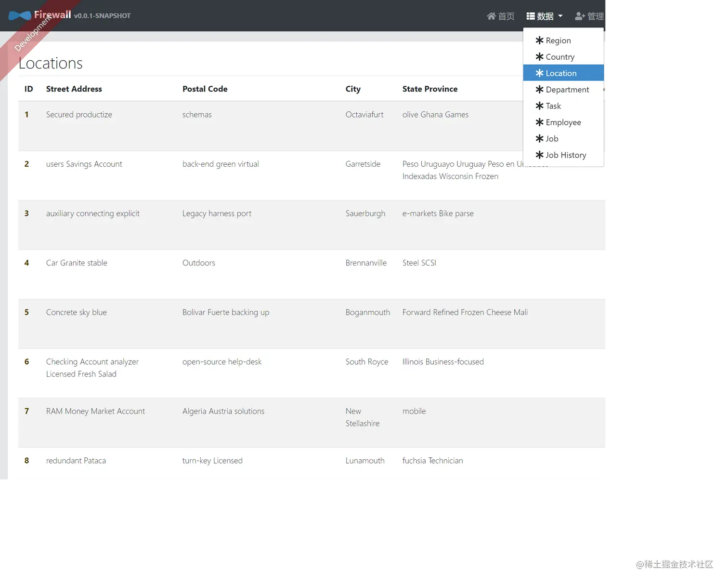Select 'redundant Pataca' address cell
This screenshot has width=728, height=584.
pos(76,461)
